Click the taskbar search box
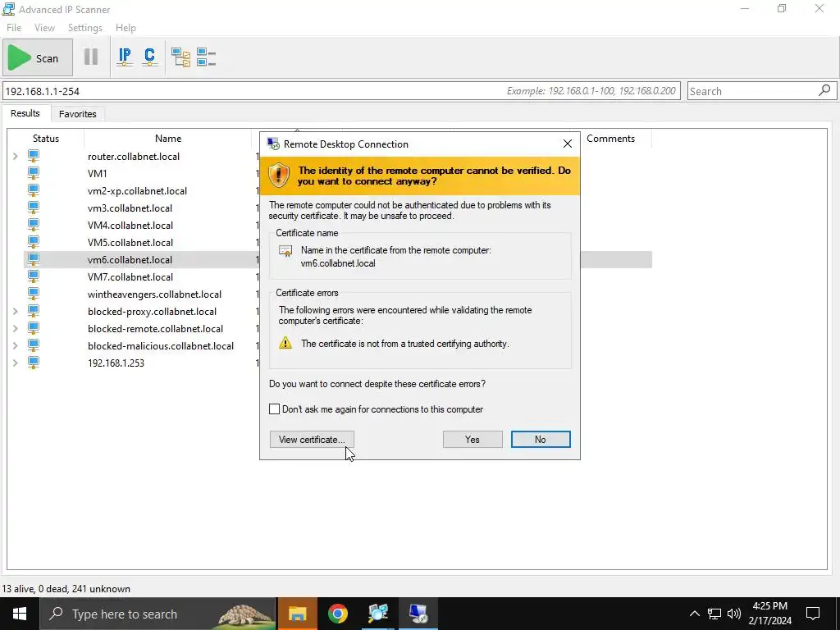Screen dimensions: 840x630 pos(158,614)
